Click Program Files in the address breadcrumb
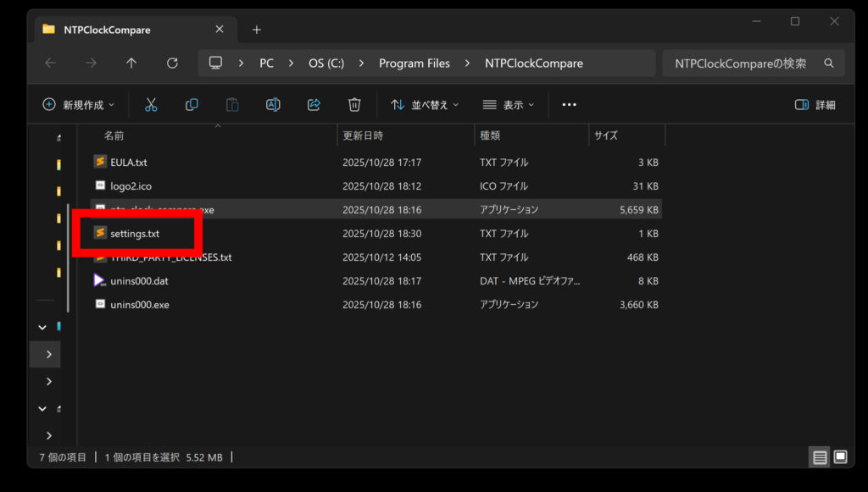The height and width of the screenshot is (492, 868). [x=415, y=64]
